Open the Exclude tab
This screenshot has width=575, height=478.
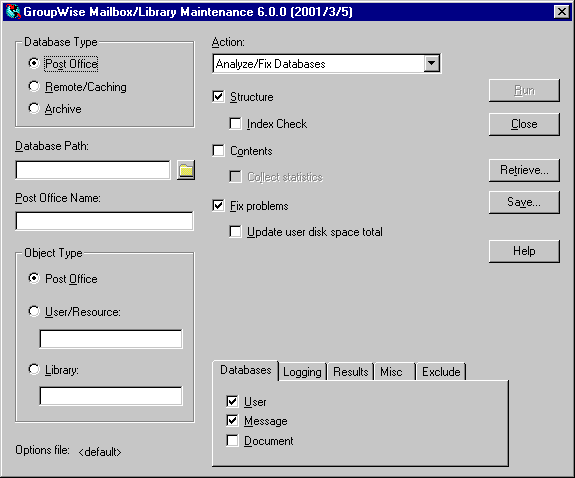[x=441, y=372]
